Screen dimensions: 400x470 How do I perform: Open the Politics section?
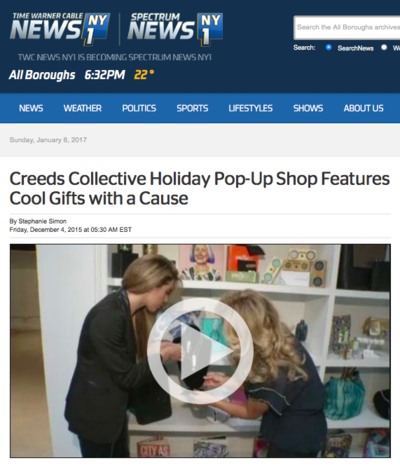click(x=139, y=108)
